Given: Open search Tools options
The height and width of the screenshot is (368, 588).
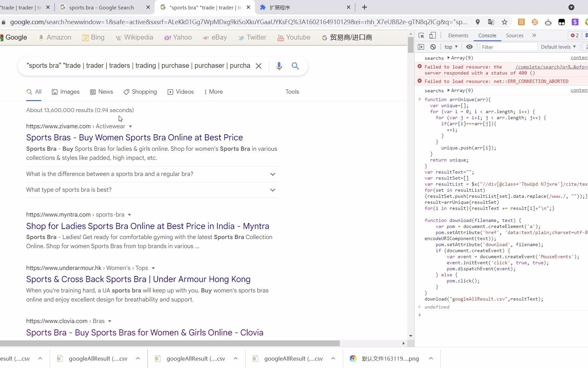Looking at the screenshot, I should pos(292,92).
